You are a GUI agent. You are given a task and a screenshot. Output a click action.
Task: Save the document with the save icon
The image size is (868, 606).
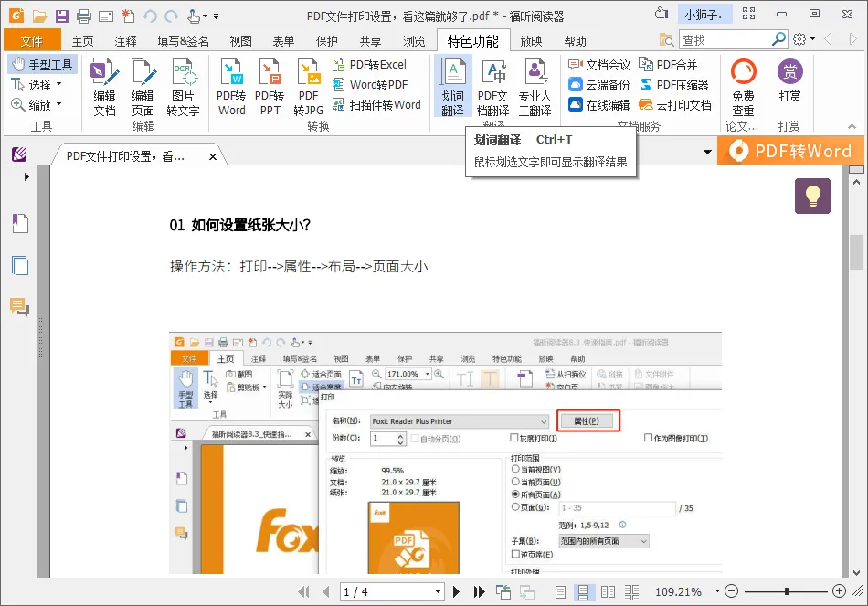point(62,16)
